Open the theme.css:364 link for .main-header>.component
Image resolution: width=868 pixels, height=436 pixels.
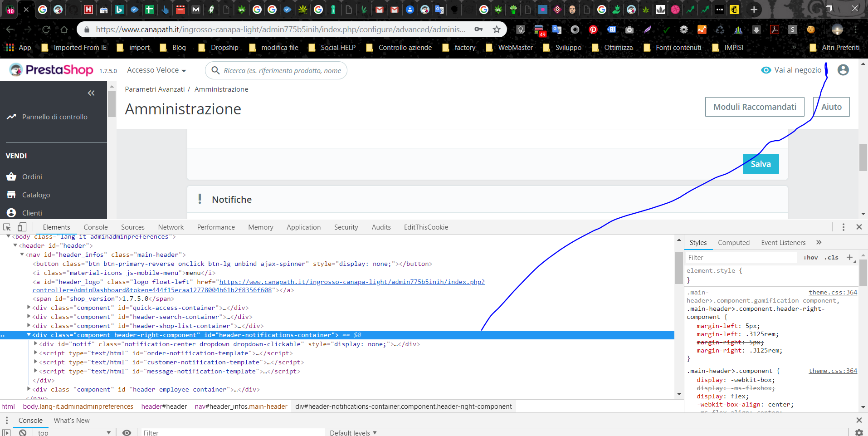click(833, 371)
